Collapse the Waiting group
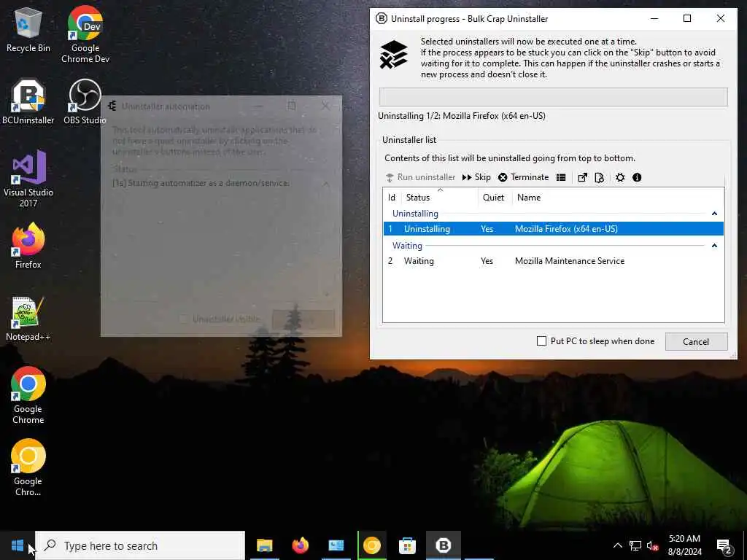The height and width of the screenshot is (560, 747). pos(714,246)
